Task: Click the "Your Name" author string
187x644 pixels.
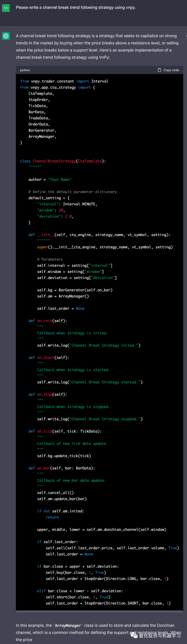Action: coord(60,180)
